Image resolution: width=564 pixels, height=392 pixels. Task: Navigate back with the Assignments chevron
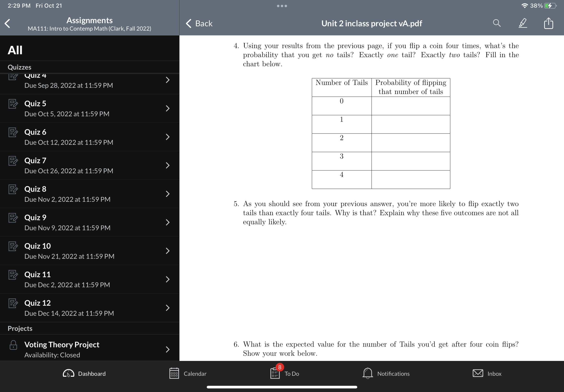click(7, 24)
